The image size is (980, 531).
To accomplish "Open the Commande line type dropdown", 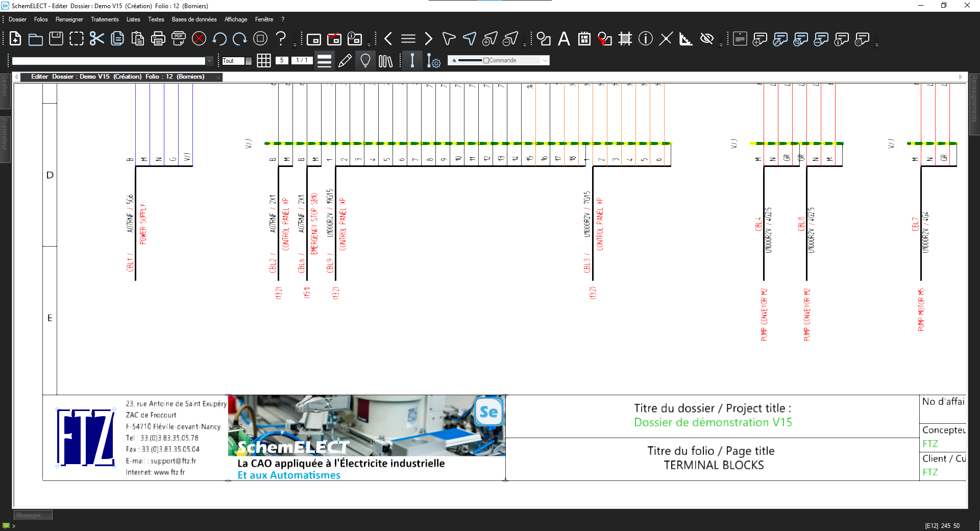I will click(545, 61).
